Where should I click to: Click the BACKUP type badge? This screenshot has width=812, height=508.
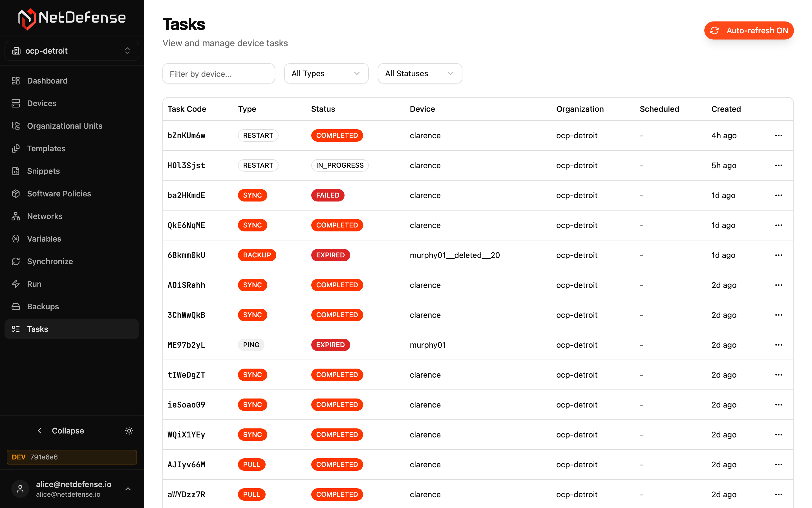(257, 255)
